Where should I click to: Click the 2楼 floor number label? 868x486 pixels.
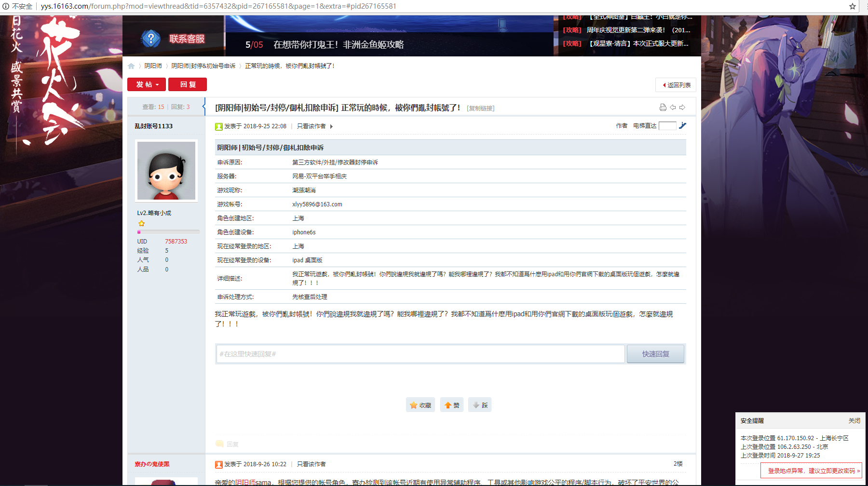pyautogui.click(x=678, y=464)
